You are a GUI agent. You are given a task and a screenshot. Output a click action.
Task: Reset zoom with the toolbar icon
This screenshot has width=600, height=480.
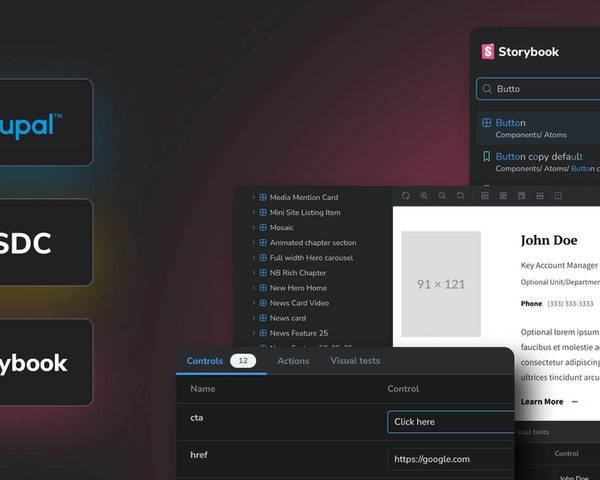(461, 196)
